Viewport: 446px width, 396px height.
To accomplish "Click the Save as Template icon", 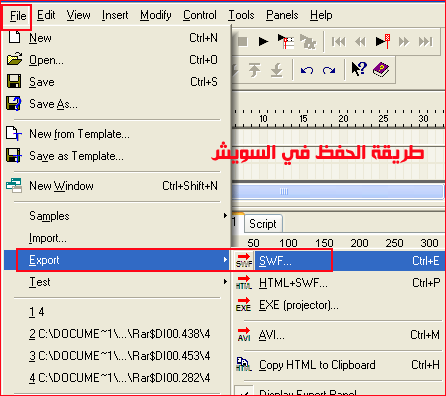I will pyautogui.click(x=14, y=156).
